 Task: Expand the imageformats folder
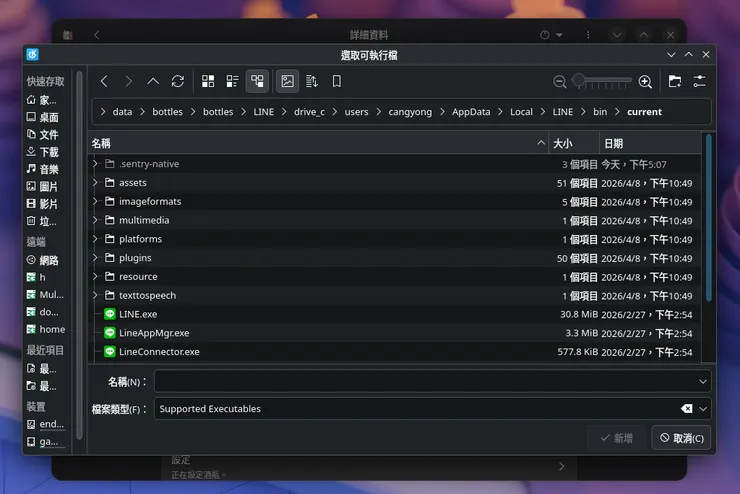point(95,201)
